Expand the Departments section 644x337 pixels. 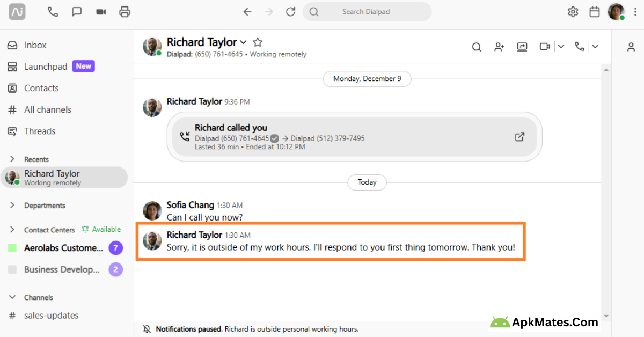pyautogui.click(x=13, y=205)
